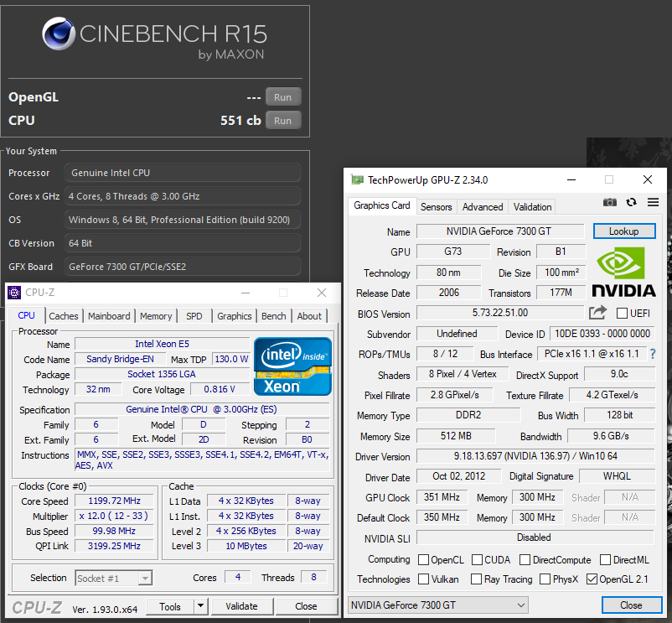Click the Cinebench R15 logo

154,39
